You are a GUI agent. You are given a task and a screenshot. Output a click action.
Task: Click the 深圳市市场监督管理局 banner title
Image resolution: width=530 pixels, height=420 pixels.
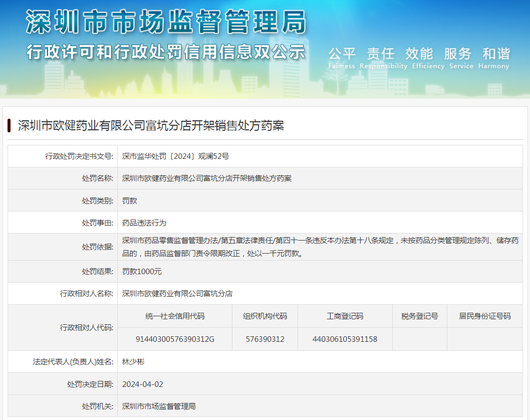click(166, 22)
